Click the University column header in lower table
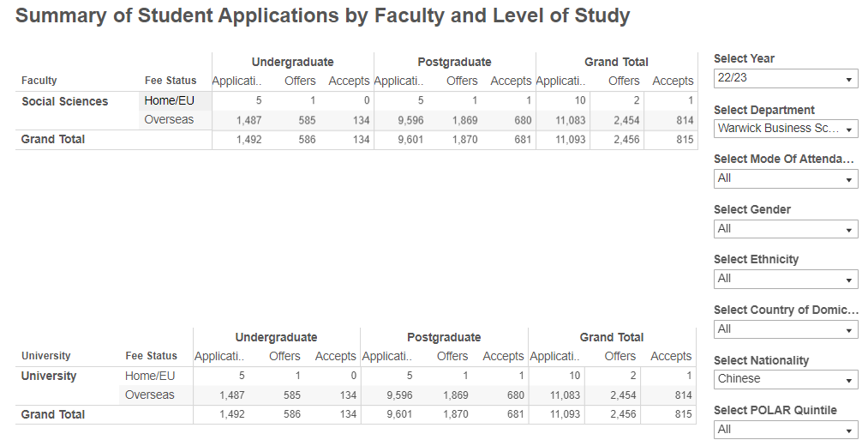This screenshot has width=868, height=446. click(46, 356)
